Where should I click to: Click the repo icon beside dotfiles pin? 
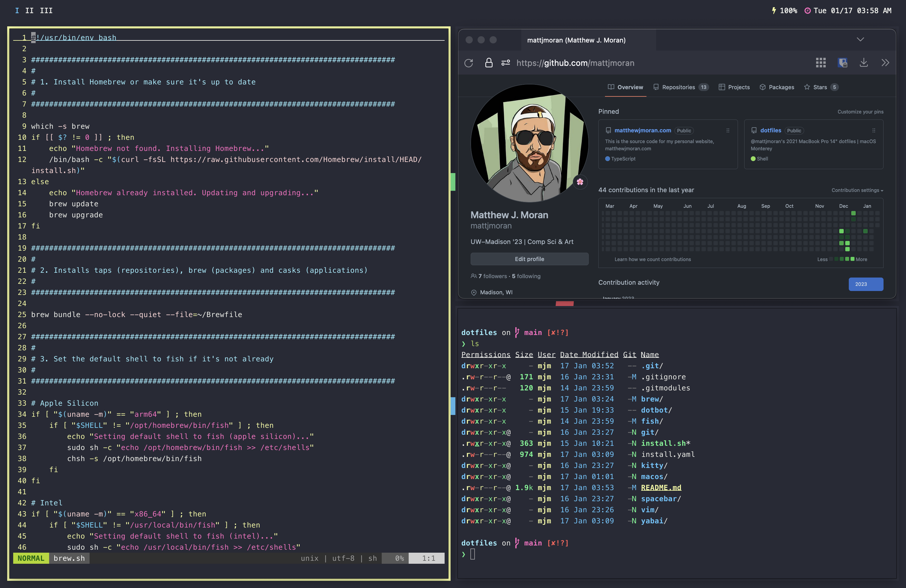(x=754, y=131)
